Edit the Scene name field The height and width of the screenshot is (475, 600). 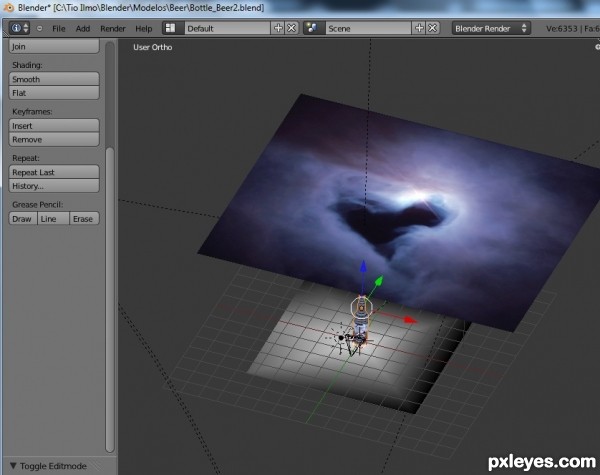(368, 28)
